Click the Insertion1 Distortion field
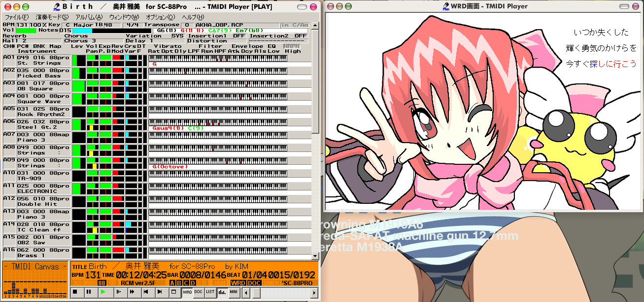Screen dimensions: 644x302 216,41
